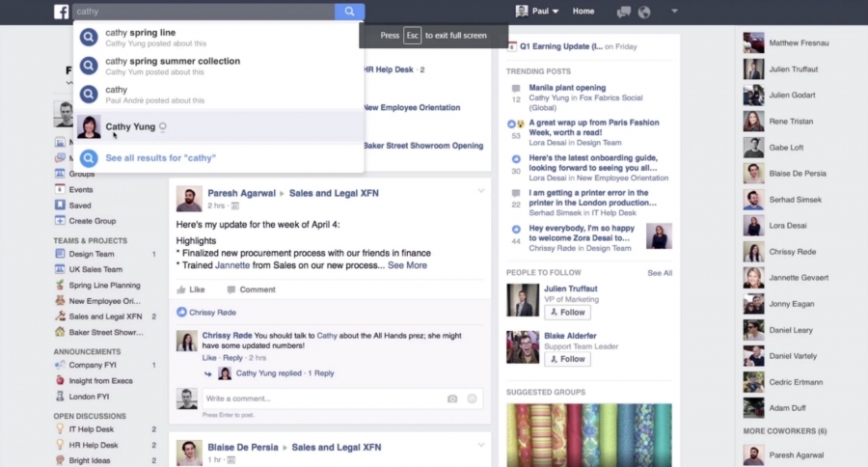Click the Bright Ideas lightbulb icon
Image resolution: width=868 pixels, height=467 pixels.
coord(60,460)
